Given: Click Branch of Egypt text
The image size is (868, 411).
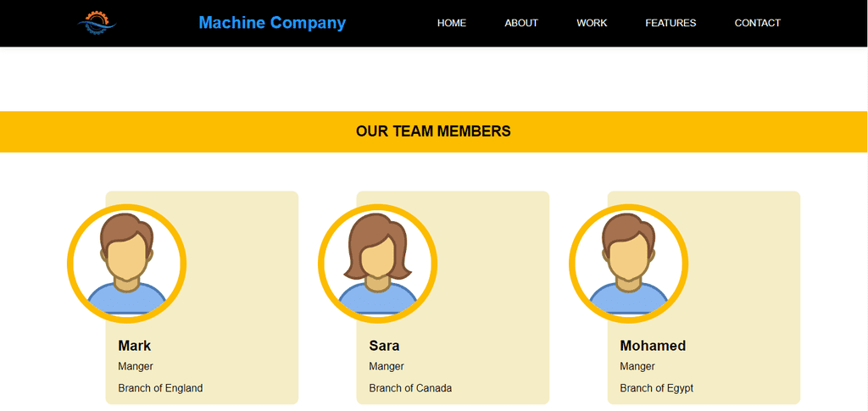Looking at the screenshot, I should [657, 388].
